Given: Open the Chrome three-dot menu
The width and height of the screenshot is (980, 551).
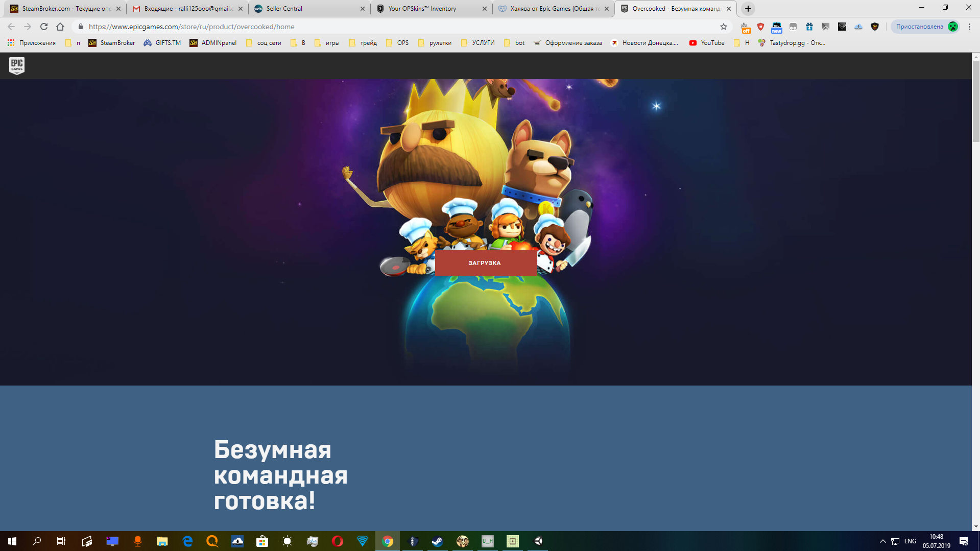Looking at the screenshot, I should 969,27.
